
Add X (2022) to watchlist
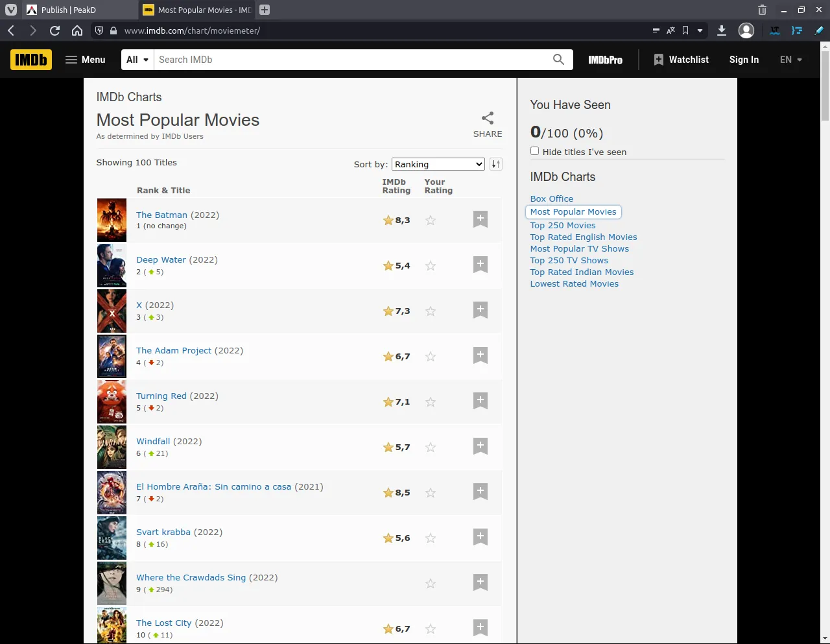coord(480,310)
